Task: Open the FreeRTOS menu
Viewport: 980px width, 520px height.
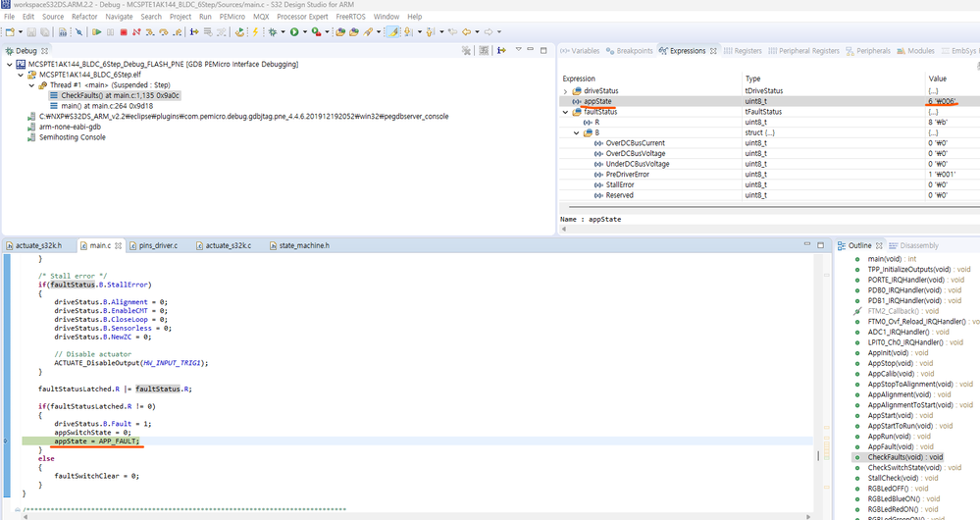Action: tap(350, 17)
